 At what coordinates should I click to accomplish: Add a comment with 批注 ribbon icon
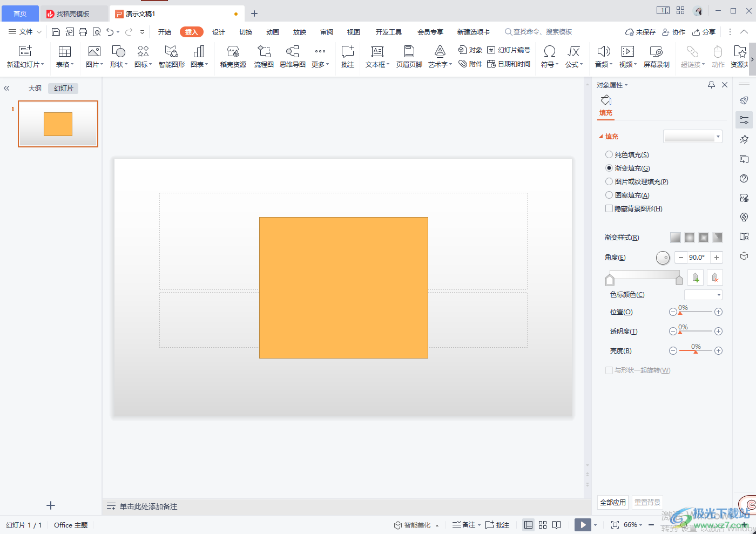(x=348, y=57)
